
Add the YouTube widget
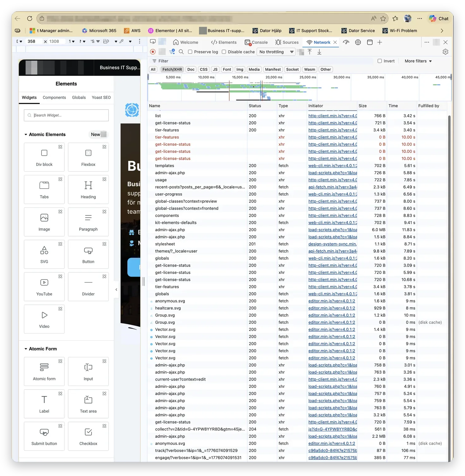click(x=44, y=287)
